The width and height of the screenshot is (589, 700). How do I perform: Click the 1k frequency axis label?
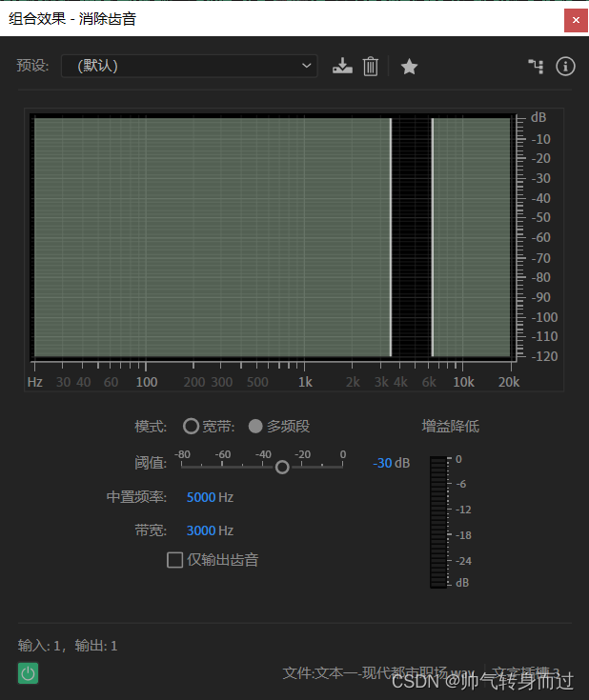305,382
